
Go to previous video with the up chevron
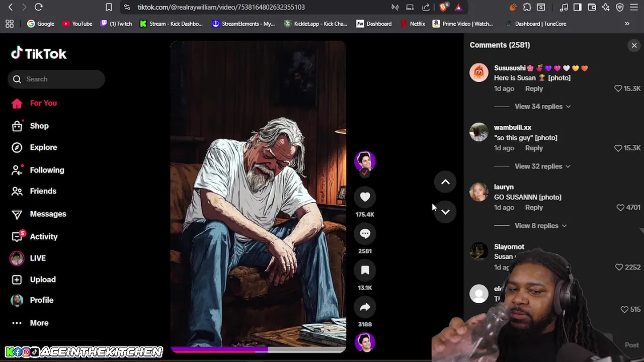445,182
